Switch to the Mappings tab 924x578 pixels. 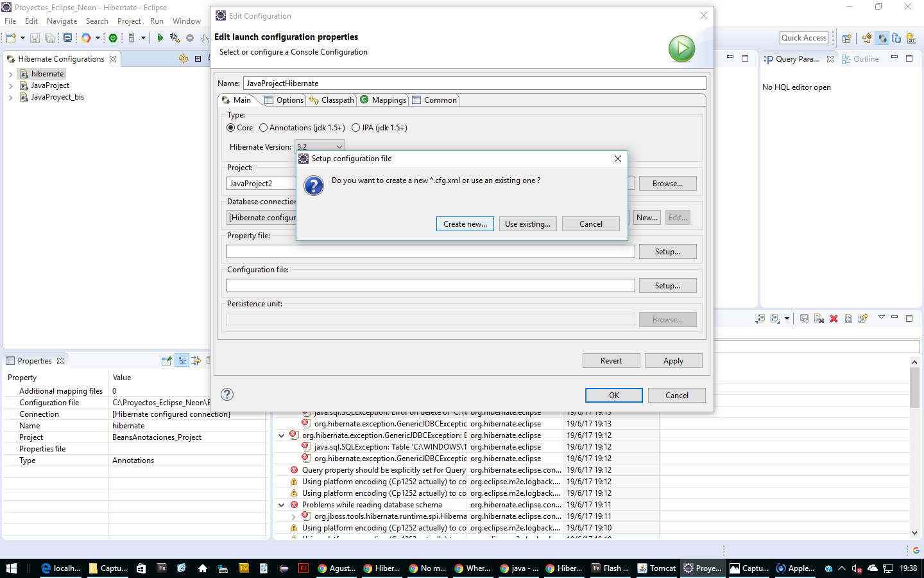tap(383, 100)
